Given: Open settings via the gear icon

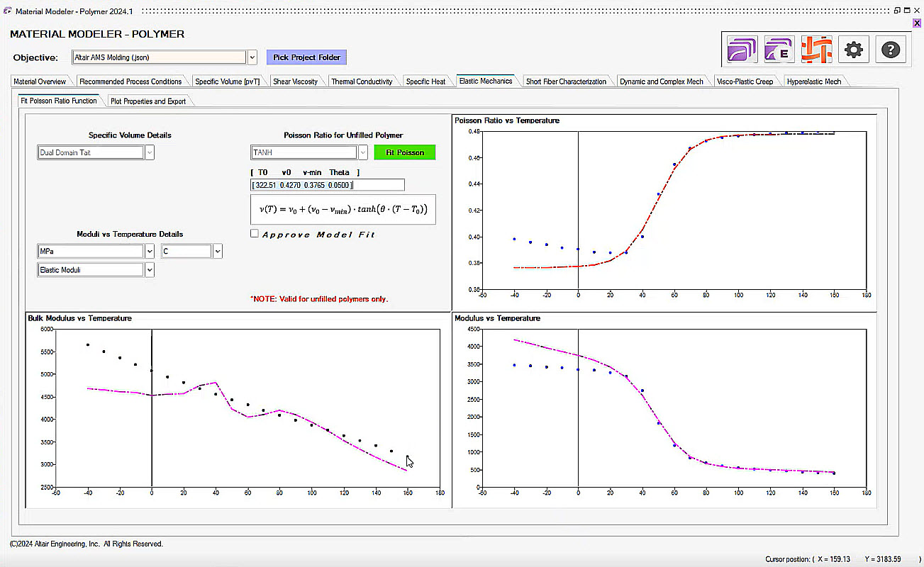Looking at the screenshot, I should pyautogui.click(x=854, y=50).
